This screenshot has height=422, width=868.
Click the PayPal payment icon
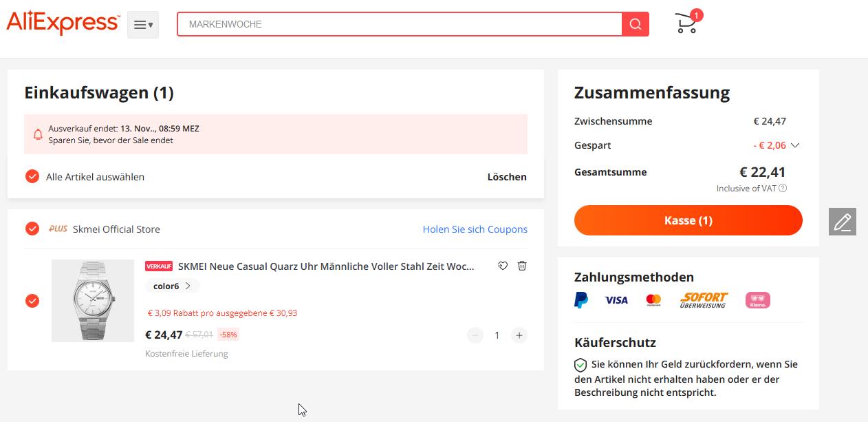[581, 300]
